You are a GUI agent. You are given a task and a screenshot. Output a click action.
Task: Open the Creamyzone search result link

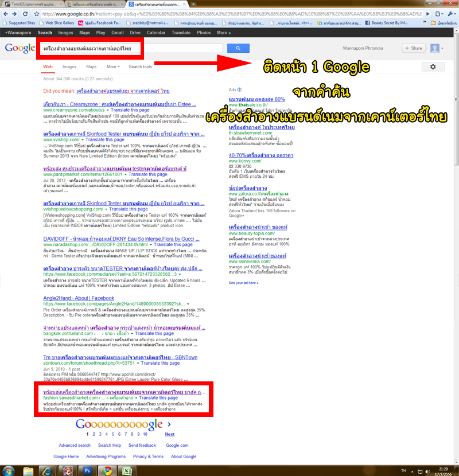pos(119,104)
